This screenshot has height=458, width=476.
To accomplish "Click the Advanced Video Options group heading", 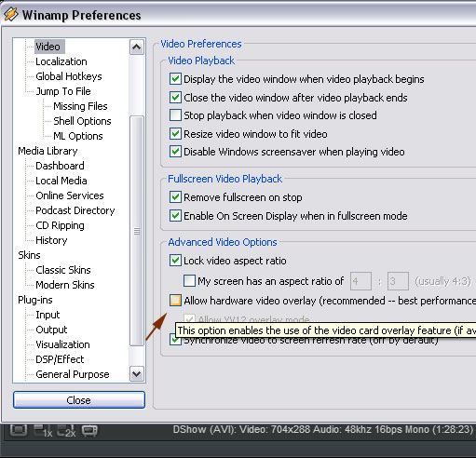I will click(223, 242).
